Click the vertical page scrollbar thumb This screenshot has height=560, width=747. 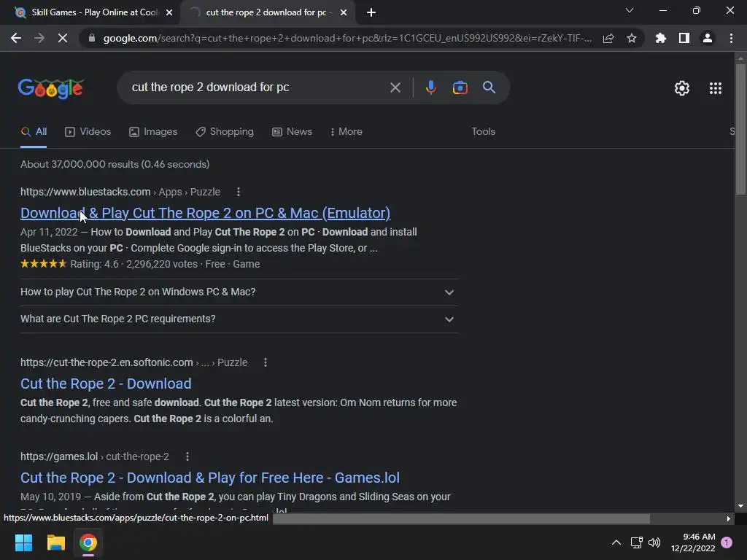(740, 128)
